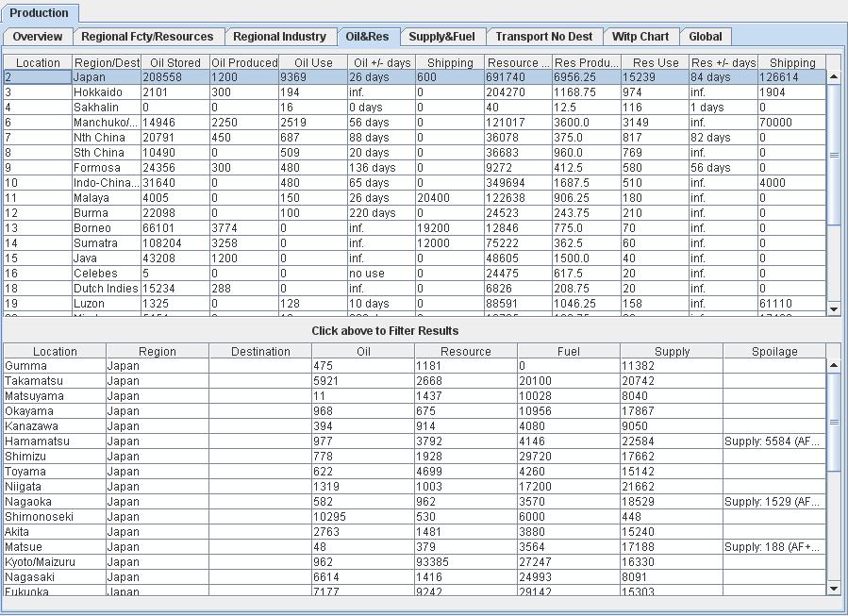Select the Shimizu location row
The height and width of the screenshot is (616, 848).
pyautogui.click(x=415, y=457)
